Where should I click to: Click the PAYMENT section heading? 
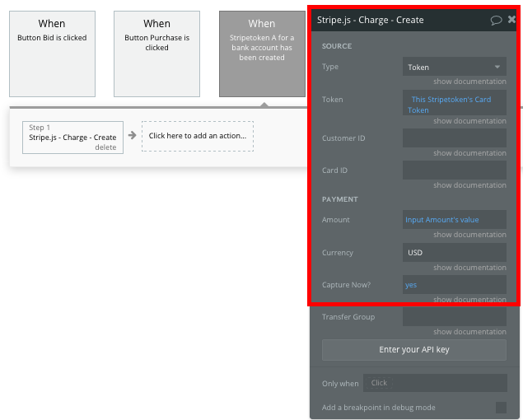coord(339,199)
